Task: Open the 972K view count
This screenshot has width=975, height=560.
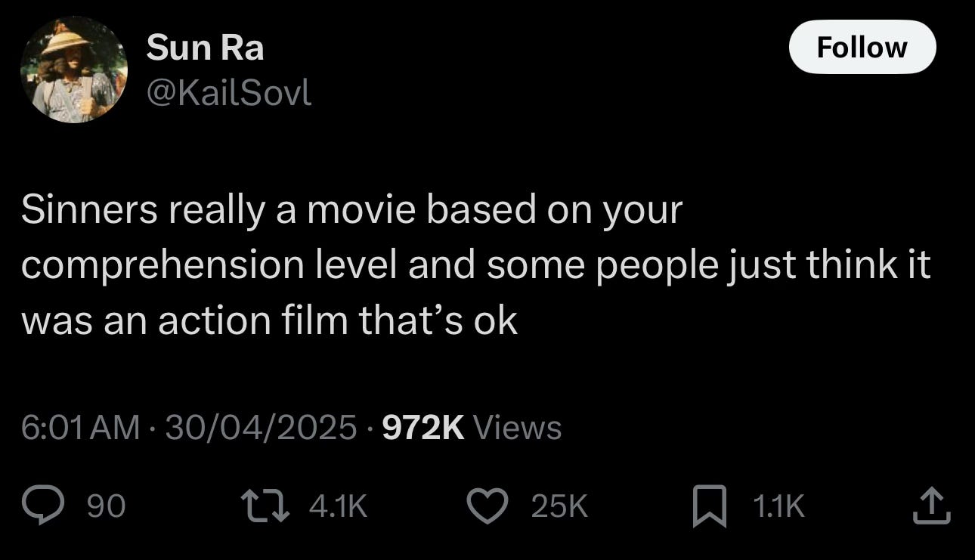Action: tap(423, 428)
